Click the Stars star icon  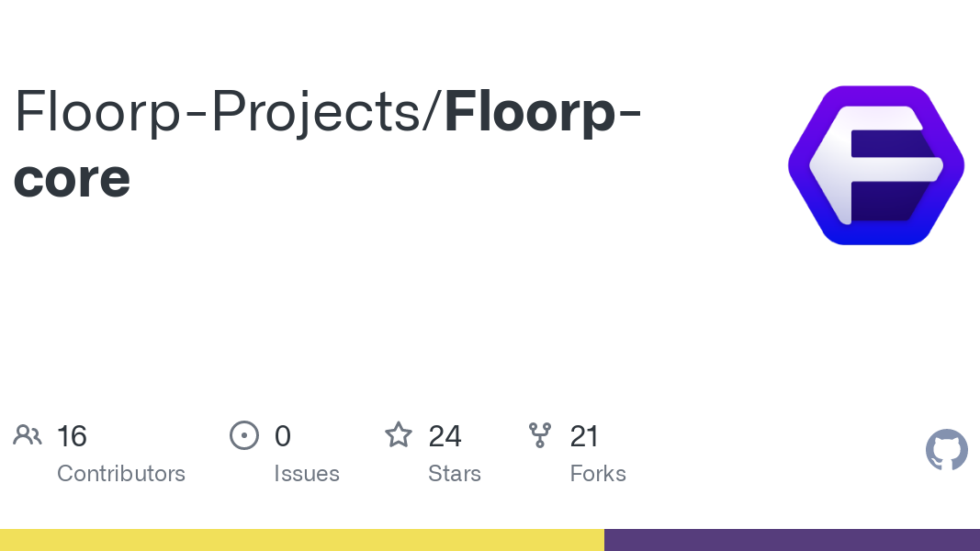tap(398, 435)
